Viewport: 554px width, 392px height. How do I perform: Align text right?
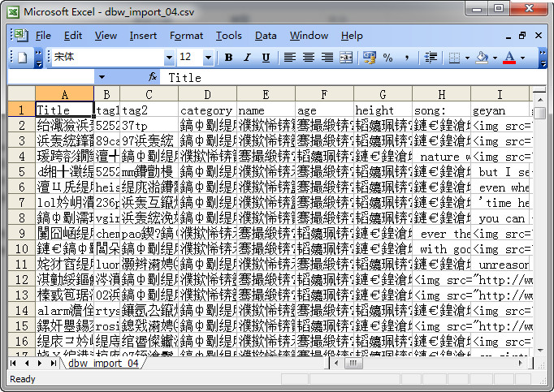pos(327,57)
